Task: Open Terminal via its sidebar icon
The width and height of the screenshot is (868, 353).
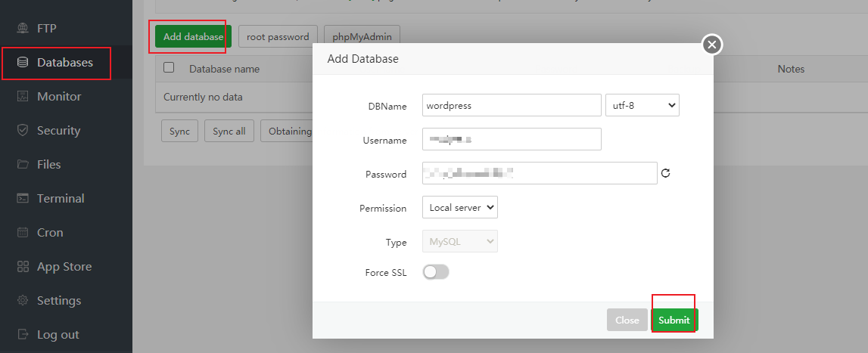Action: coord(23,199)
